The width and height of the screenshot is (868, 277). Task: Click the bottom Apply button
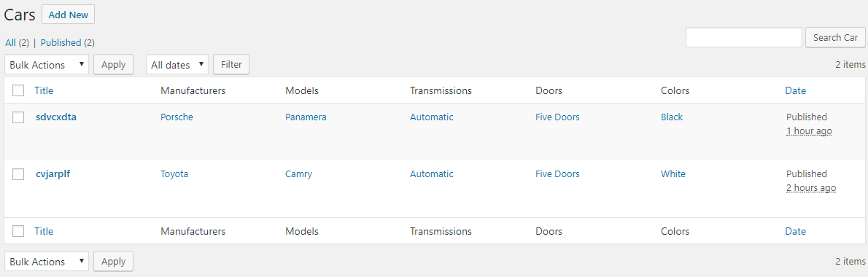(114, 262)
